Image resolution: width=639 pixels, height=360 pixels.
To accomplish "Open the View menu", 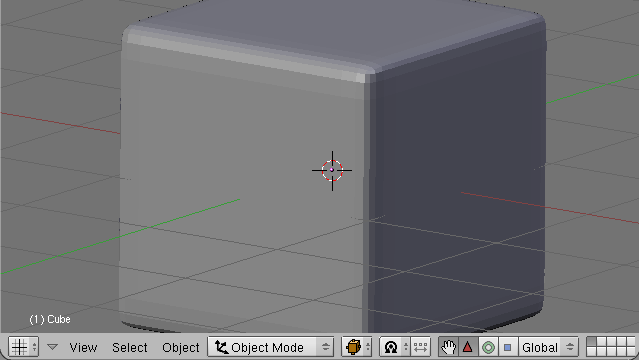I will pos(83,348).
